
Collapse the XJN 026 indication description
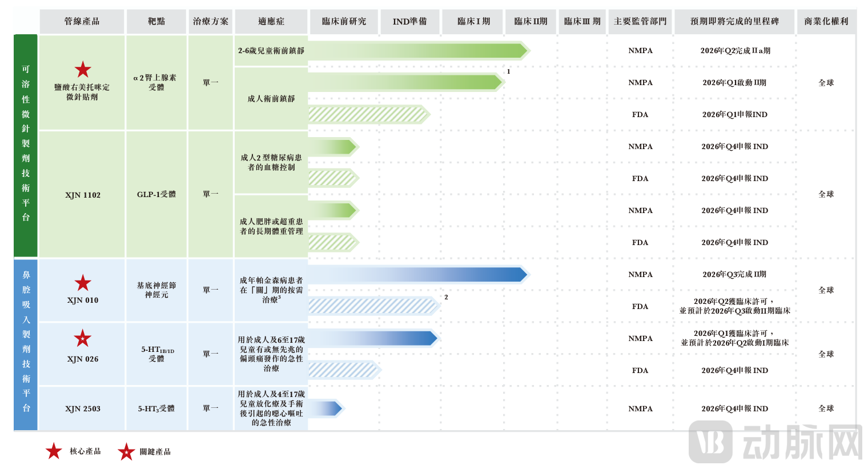coord(271,354)
